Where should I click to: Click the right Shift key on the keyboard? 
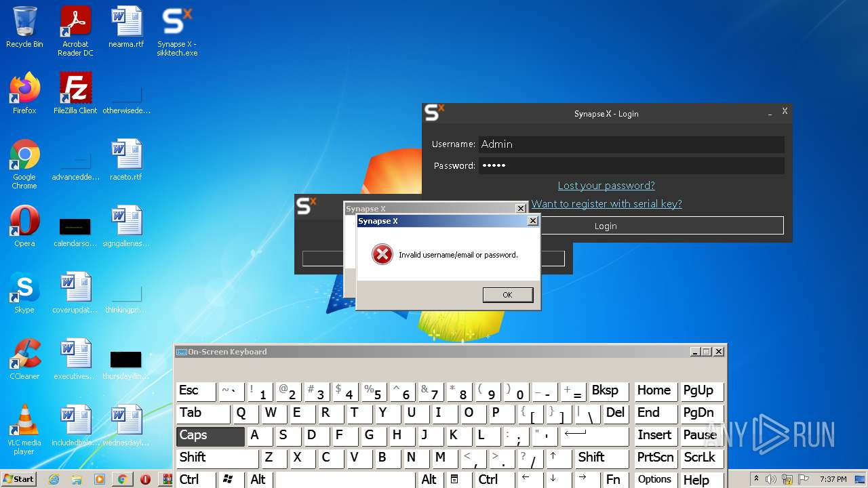coord(602,458)
